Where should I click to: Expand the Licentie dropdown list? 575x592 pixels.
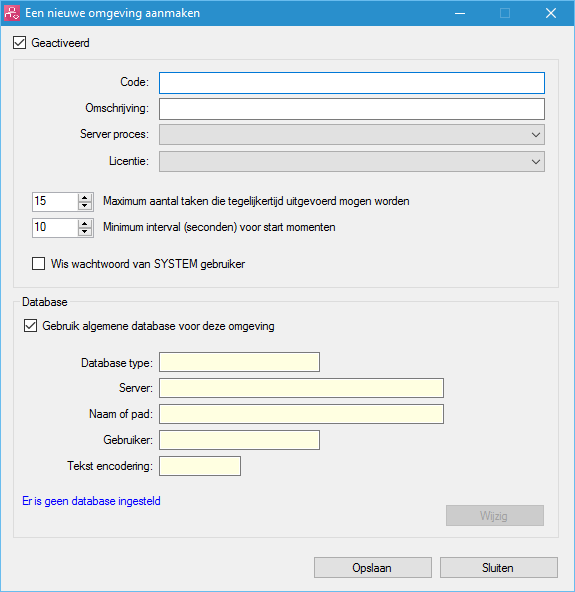pos(351,162)
